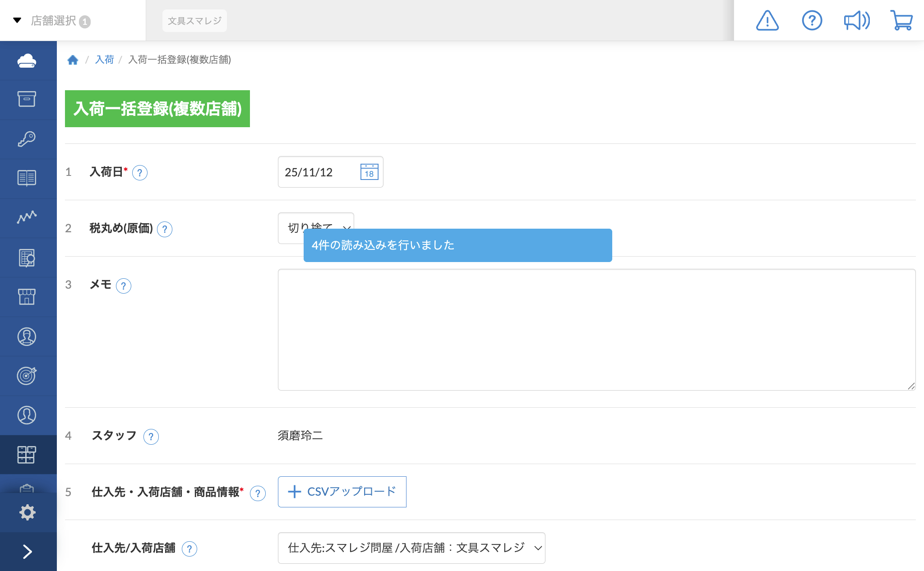Image resolution: width=924 pixels, height=571 pixels.
Task: Expand the 店舗選択 store selector dropdown
Action: point(53,21)
